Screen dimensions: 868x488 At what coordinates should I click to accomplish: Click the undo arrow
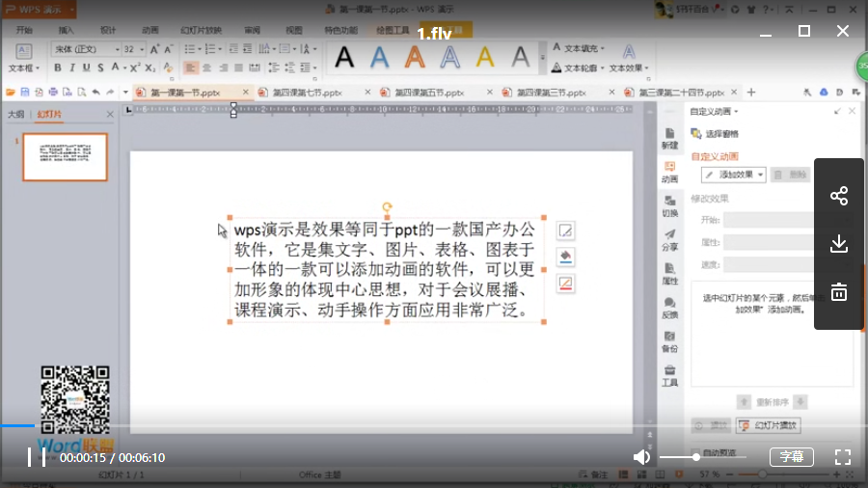click(x=95, y=92)
